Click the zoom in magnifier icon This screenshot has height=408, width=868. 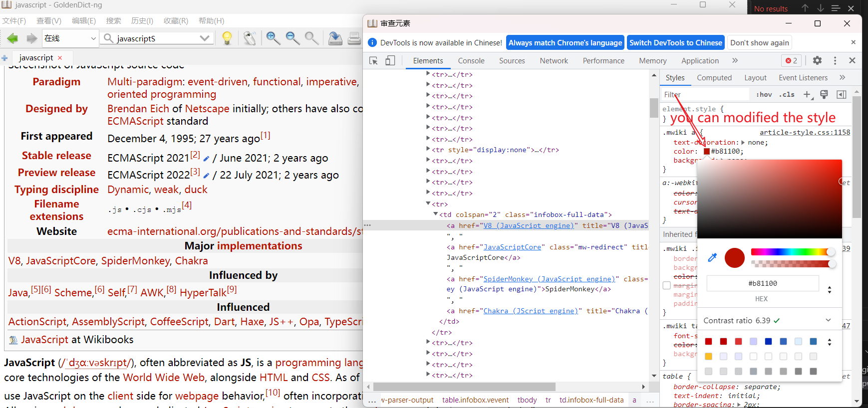273,38
